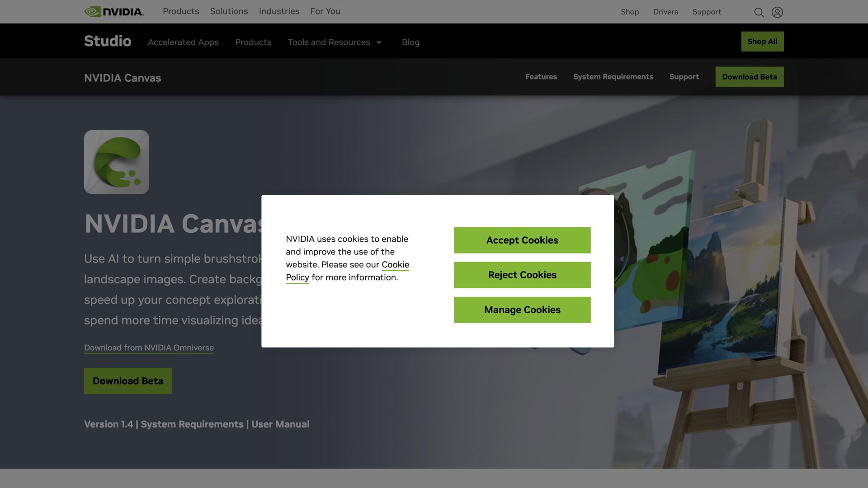Open the Cookie Policy link
The height and width of the screenshot is (488, 868).
(x=348, y=271)
